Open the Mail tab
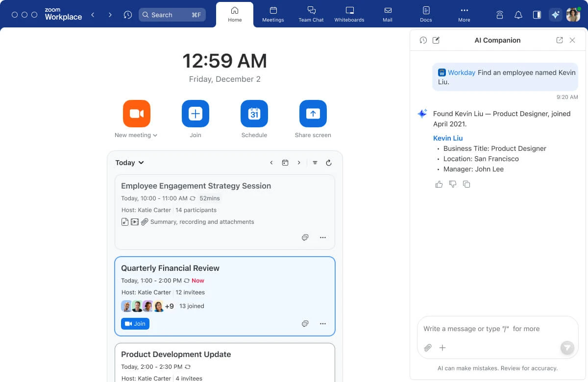Viewport: 588px width, 382px height. tap(388, 15)
